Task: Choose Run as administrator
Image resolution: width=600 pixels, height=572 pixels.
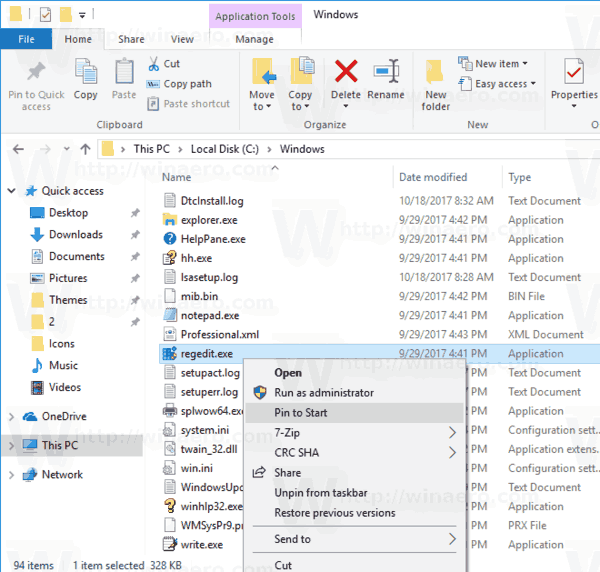Action: 324,393
